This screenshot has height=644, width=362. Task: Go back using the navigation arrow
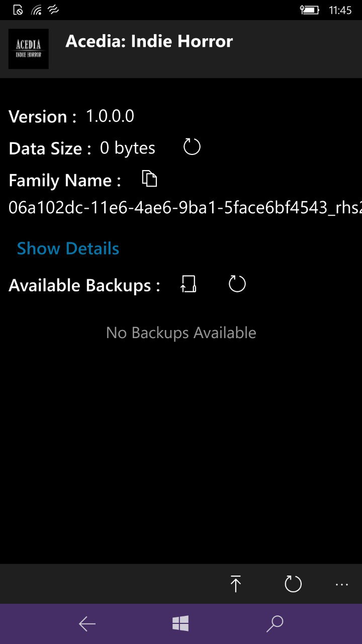coord(87,624)
